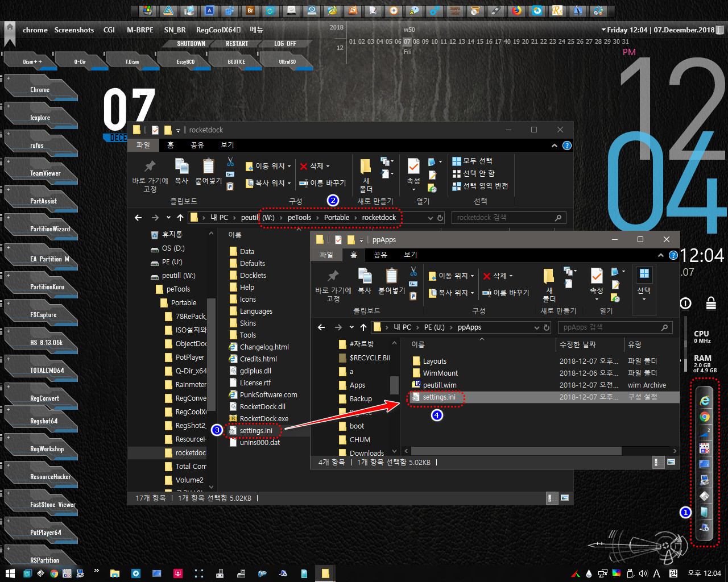This screenshot has height=582, width=728.
Task: Select peutill.wim in ppApps window
Action: 440,385
